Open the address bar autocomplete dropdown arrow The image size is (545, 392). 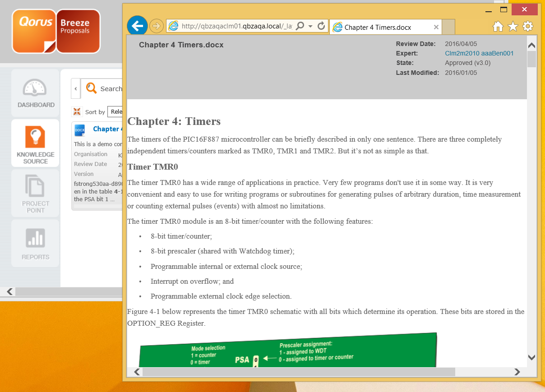[310, 26]
